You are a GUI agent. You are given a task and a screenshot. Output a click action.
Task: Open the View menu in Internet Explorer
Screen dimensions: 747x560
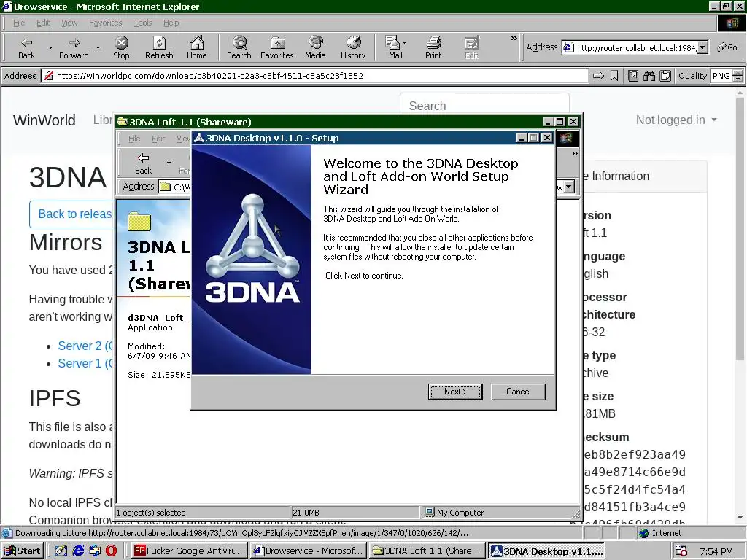(x=69, y=23)
